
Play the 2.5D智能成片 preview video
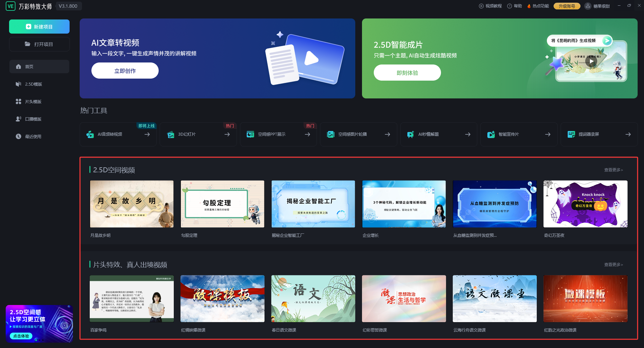(591, 61)
